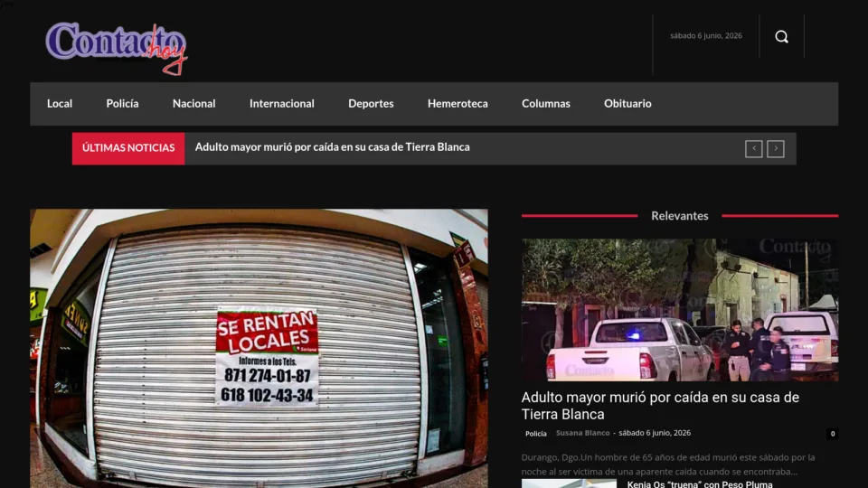The height and width of the screenshot is (488, 868).
Task: Click the Policía category tag
Action: pyautogui.click(x=536, y=434)
